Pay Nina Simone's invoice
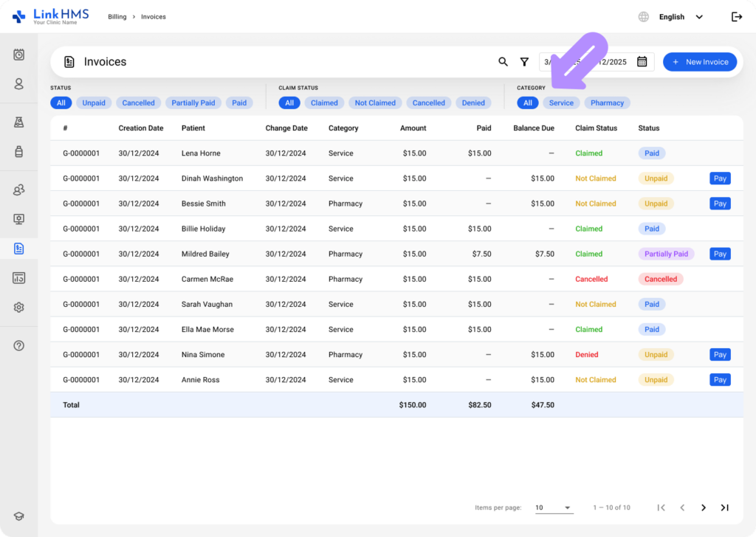Viewport: 756px width, 537px height. (720, 355)
